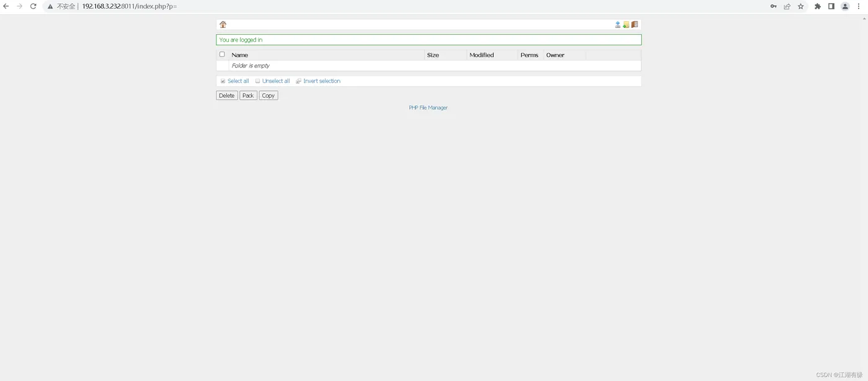Image resolution: width=868 pixels, height=381 pixels.
Task: Click the Owner column header
Action: tap(556, 55)
